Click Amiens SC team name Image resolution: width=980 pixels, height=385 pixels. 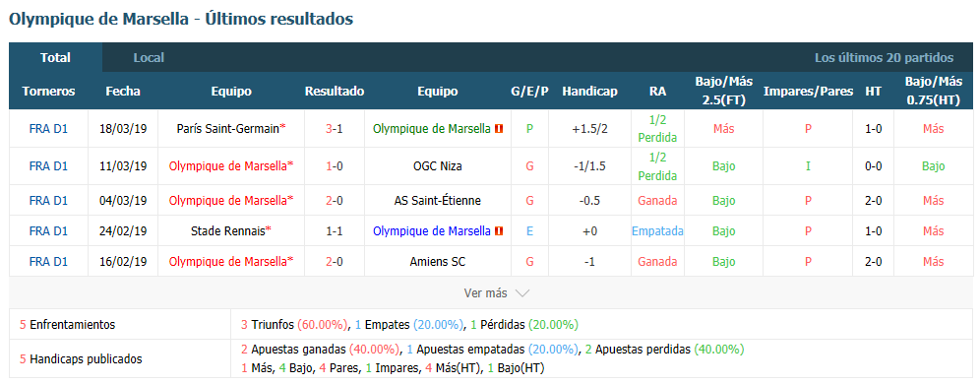point(438,262)
